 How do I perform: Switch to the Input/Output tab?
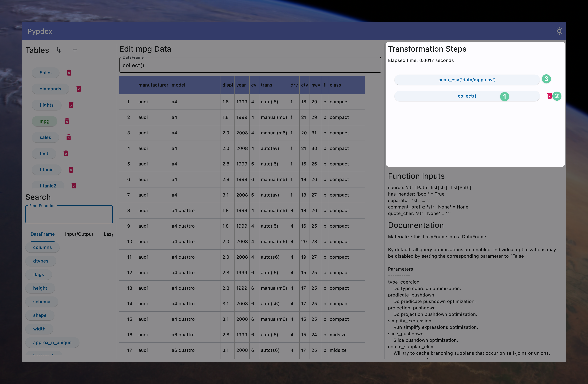(x=79, y=234)
